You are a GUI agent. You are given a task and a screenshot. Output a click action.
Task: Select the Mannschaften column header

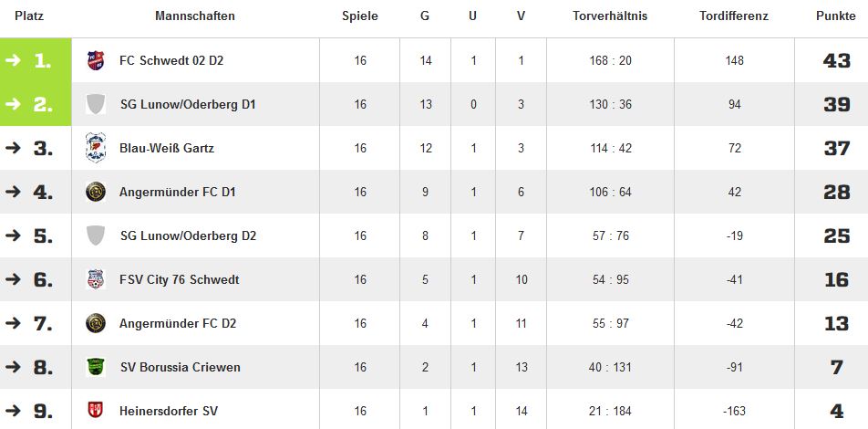coord(195,16)
